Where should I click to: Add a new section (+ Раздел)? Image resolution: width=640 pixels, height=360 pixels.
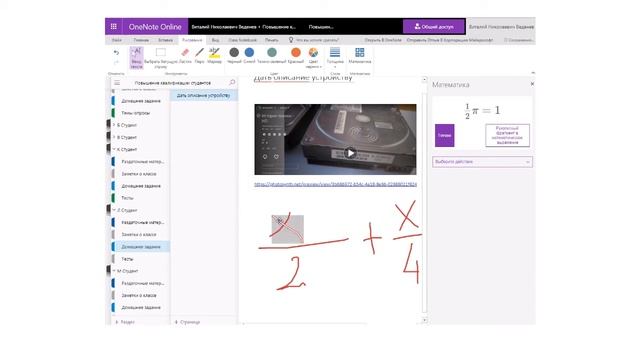[125, 322]
